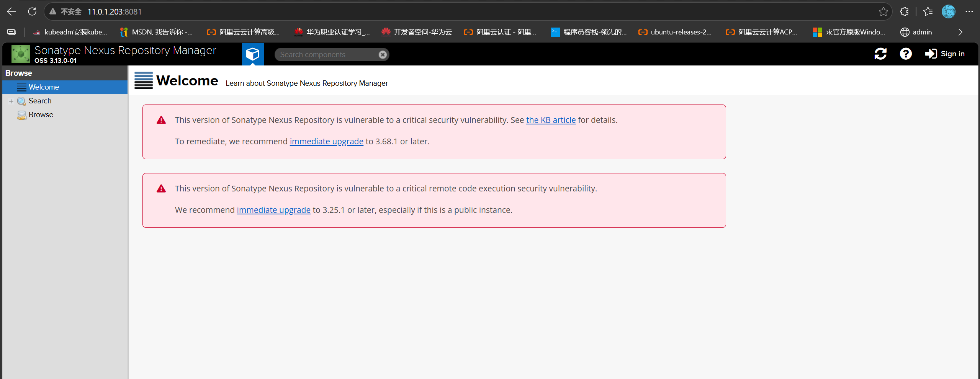The width and height of the screenshot is (980, 379).
Task: Click the Sign in button
Action: point(944,54)
